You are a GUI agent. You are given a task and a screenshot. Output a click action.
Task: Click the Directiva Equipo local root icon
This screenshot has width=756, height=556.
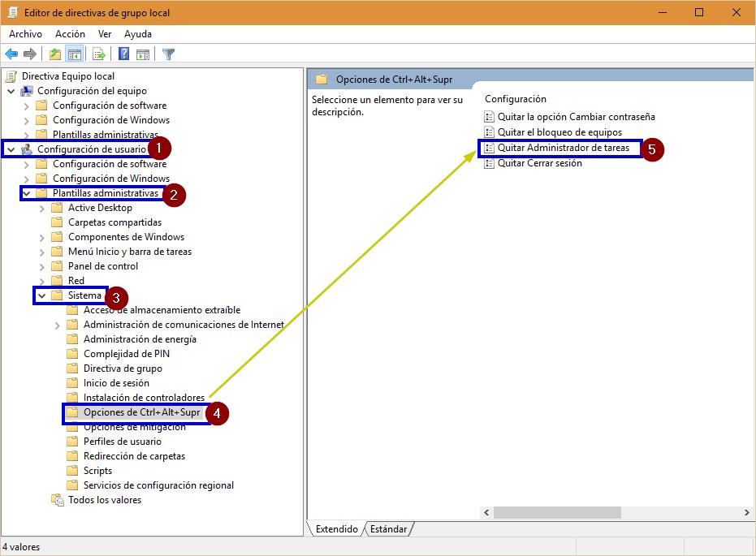point(11,76)
